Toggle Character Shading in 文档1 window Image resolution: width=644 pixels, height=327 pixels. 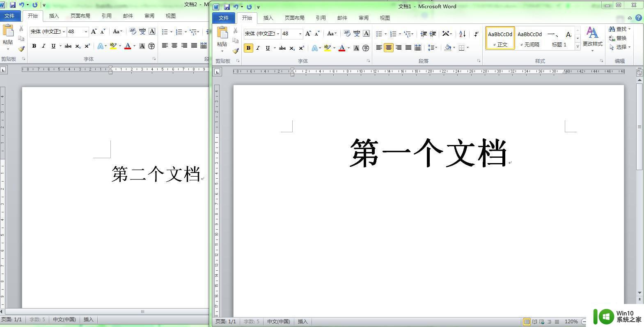356,48
